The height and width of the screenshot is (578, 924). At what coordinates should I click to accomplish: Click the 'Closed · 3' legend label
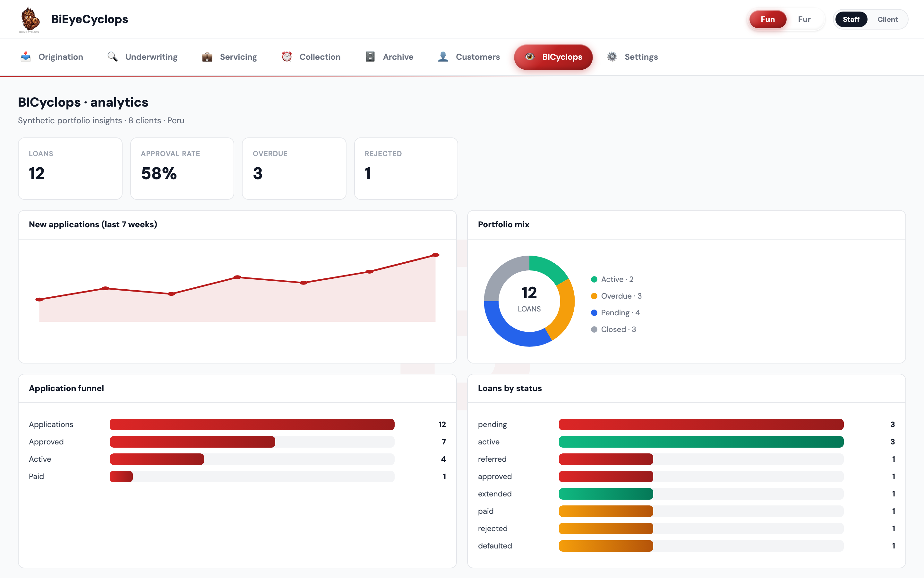619,329
